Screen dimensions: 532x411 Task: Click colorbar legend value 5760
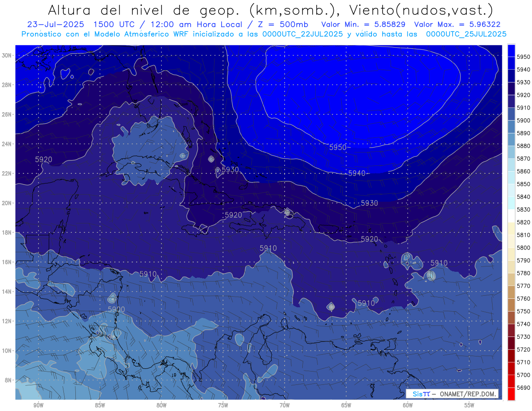click(x=524, y=298)
